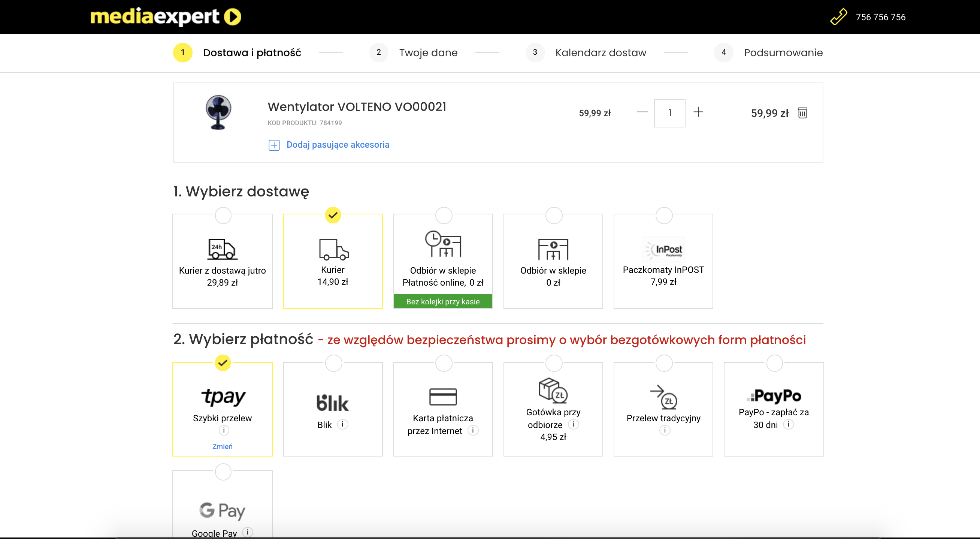Click the Wentylator product thumbnail
Screen dimensions: 980x539
tap(218, 113)
